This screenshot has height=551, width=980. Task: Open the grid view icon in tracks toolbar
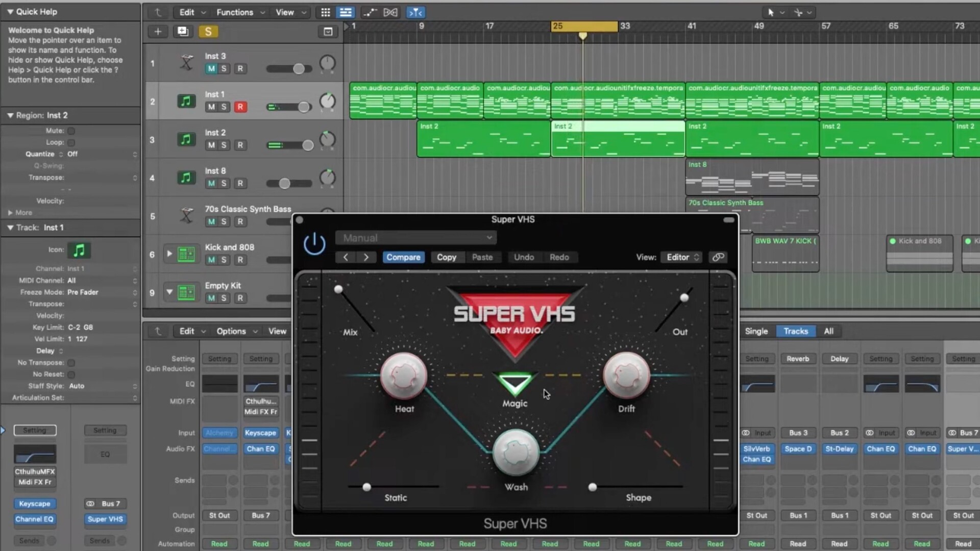(325, 12)
